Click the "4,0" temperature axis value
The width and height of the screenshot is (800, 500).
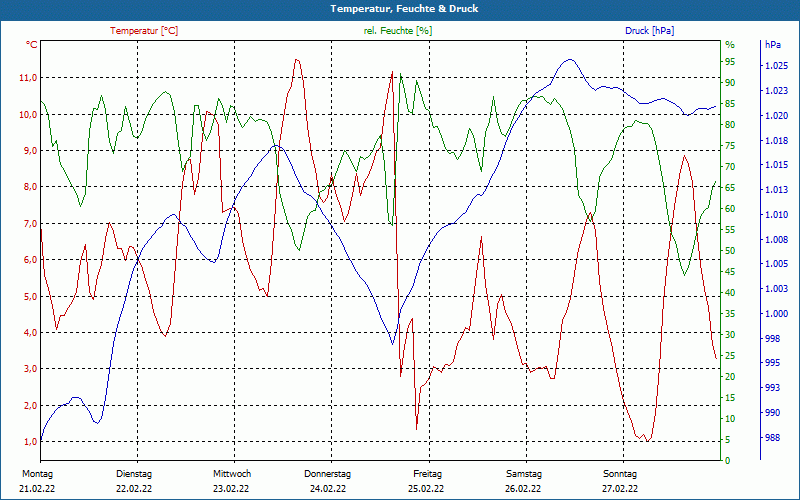point(30,333)
